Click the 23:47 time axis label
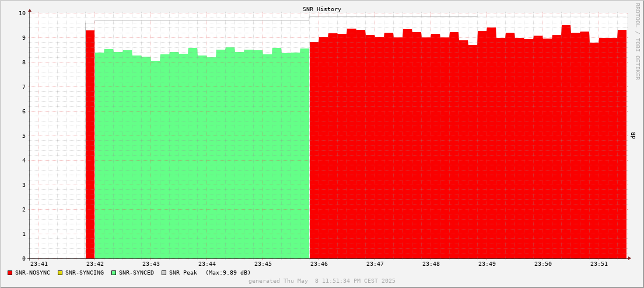The image size is (644, 288). [375, 263]
